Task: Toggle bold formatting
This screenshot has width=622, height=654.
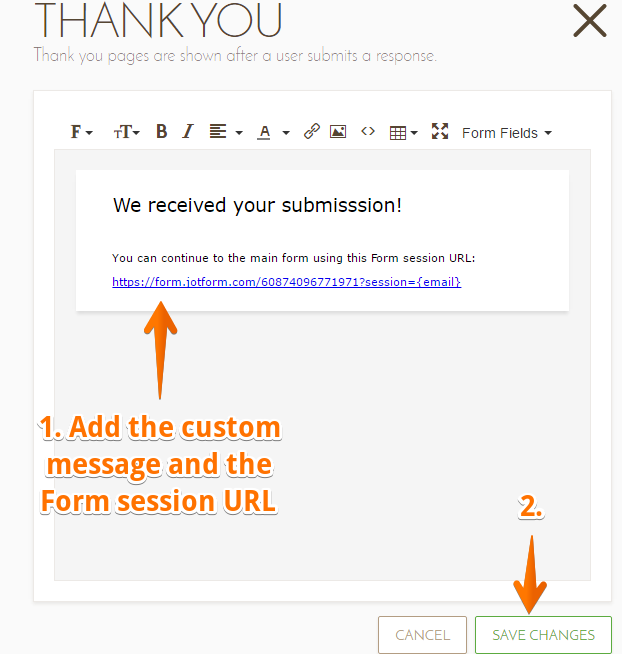Action: click(162, 132)
